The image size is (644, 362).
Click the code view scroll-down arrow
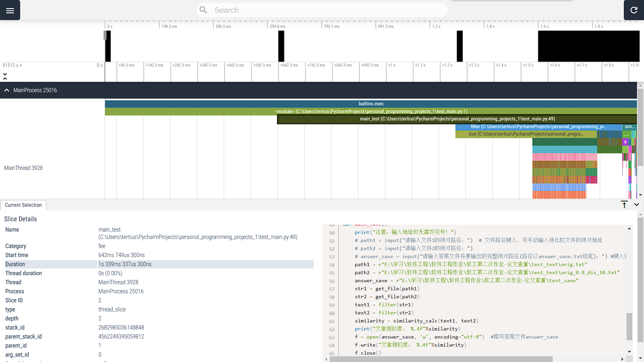click(629, 352)
